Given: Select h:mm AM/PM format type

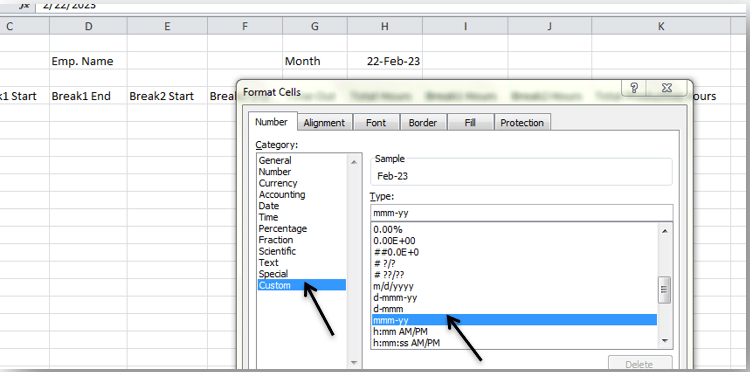Looking at the screenshot, I should 514,331.
